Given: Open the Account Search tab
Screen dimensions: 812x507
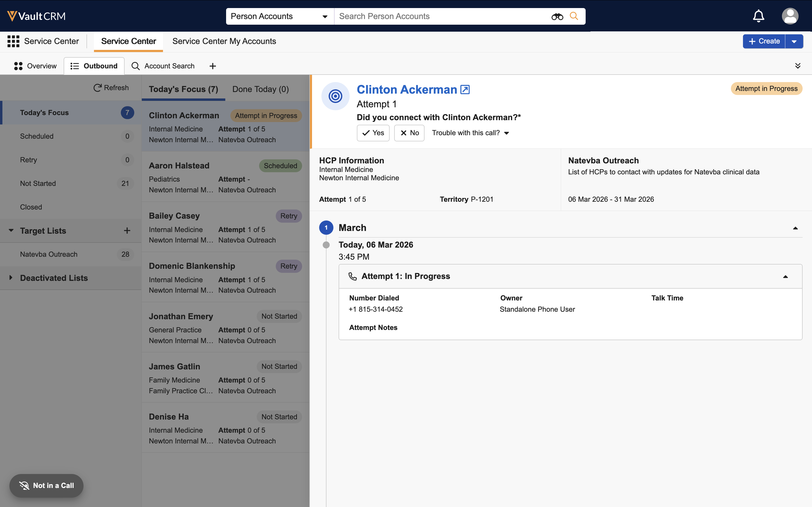Looking at the screenshot, I should click(164, 66).
